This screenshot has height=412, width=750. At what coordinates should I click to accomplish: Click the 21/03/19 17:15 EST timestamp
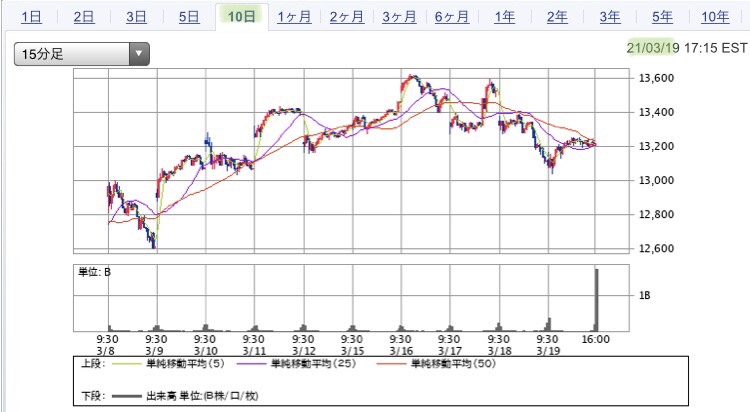687,48
